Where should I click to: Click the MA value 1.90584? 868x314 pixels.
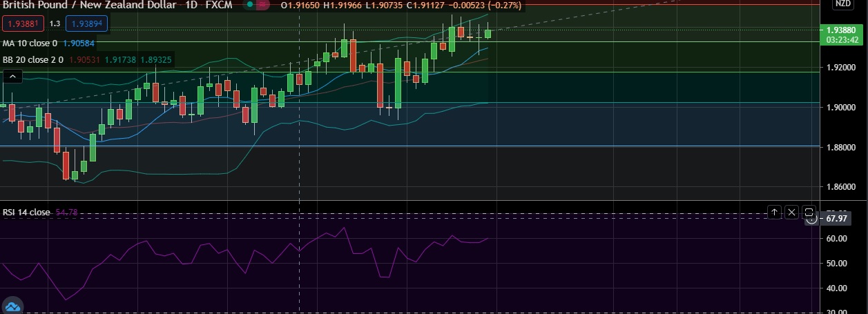[x=78, y=43]
